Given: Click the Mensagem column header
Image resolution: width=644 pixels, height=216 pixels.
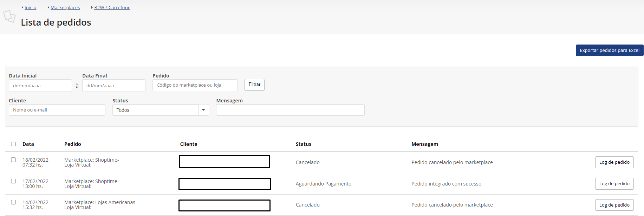Looking at the screenshot, I should click(x=425, y=144).
